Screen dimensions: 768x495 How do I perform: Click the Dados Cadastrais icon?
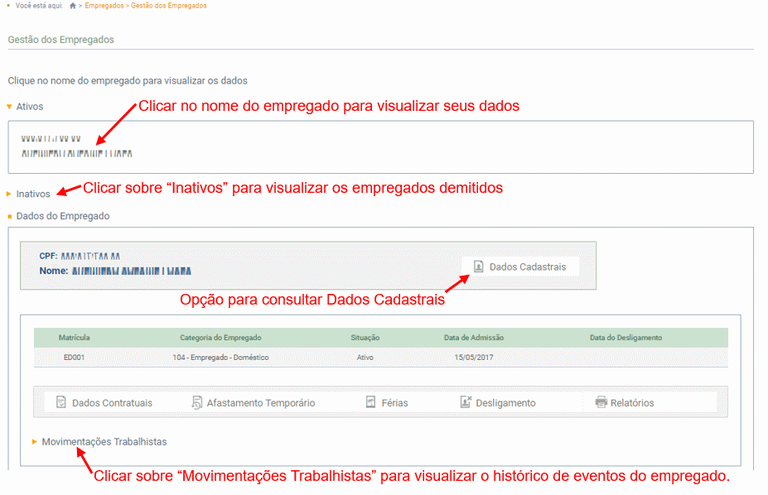point(479,267)
